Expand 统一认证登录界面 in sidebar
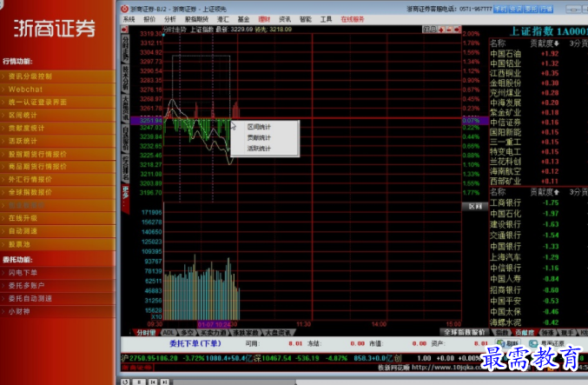Image resolution: width=588 pixels, height=385 pixels. tap(57, 102)
